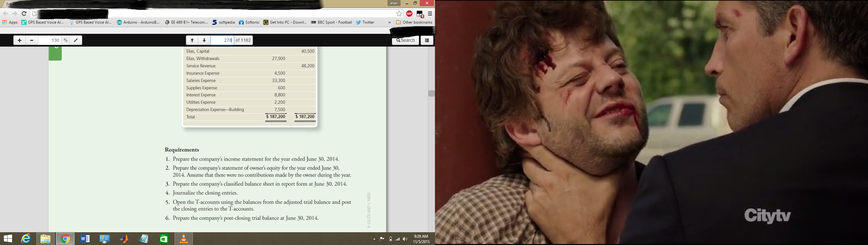Click the zoom percentage input field
868x245 pixels.
click(50, 41)
